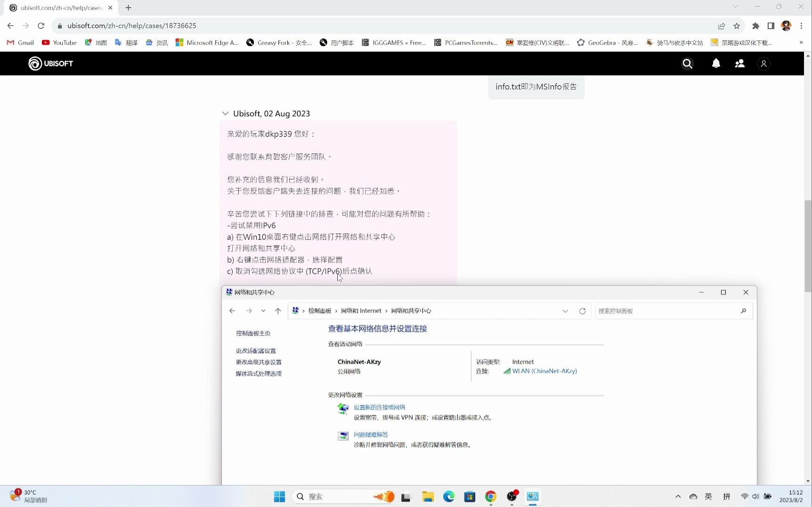Open the Wi-Fi network tray icon

coord(744,497)
